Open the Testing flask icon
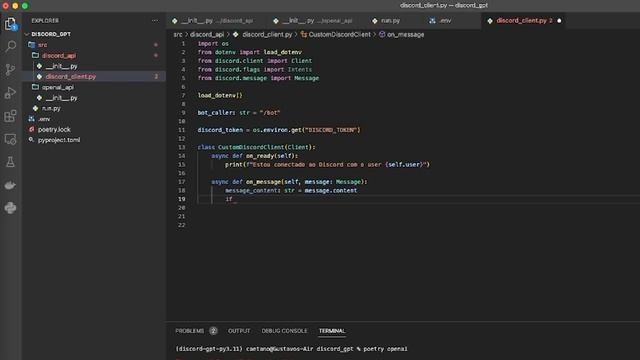This screenshot has height=360, width=640. [11, 162]
